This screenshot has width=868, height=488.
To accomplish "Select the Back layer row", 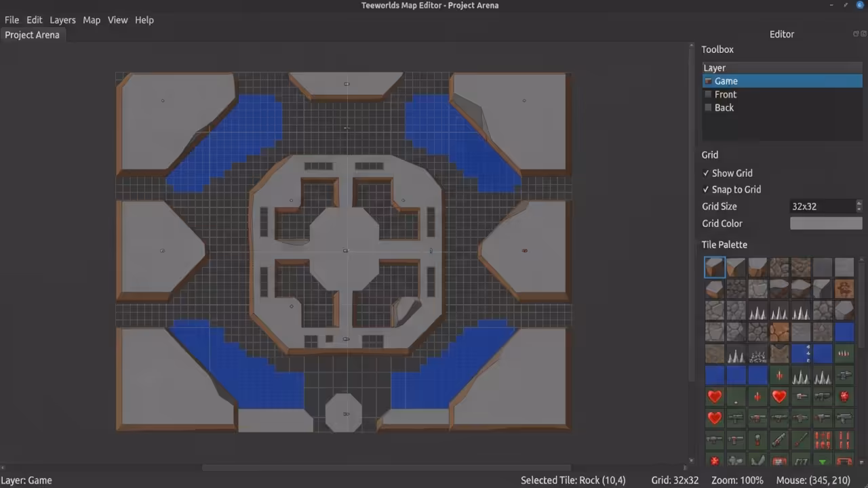I will [782, 107].
